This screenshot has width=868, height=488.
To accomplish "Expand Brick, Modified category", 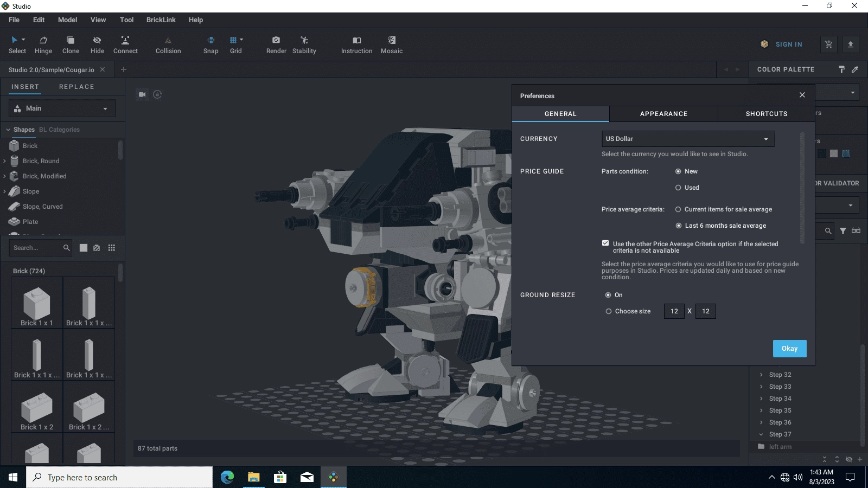I will (x=5, y=176).
